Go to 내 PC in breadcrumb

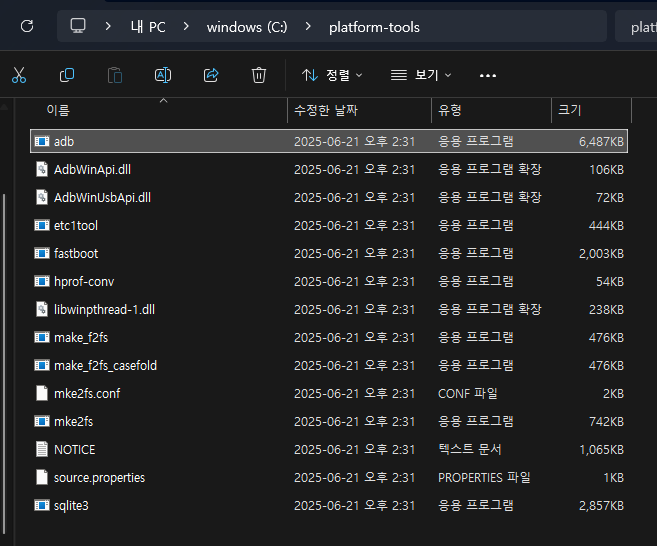[148, 27]
